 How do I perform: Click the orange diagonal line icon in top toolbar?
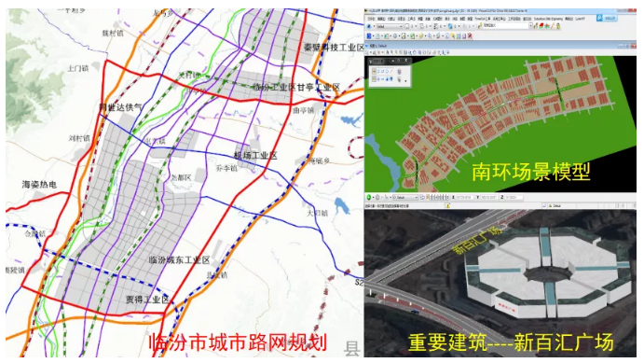(x=553, y=26)
